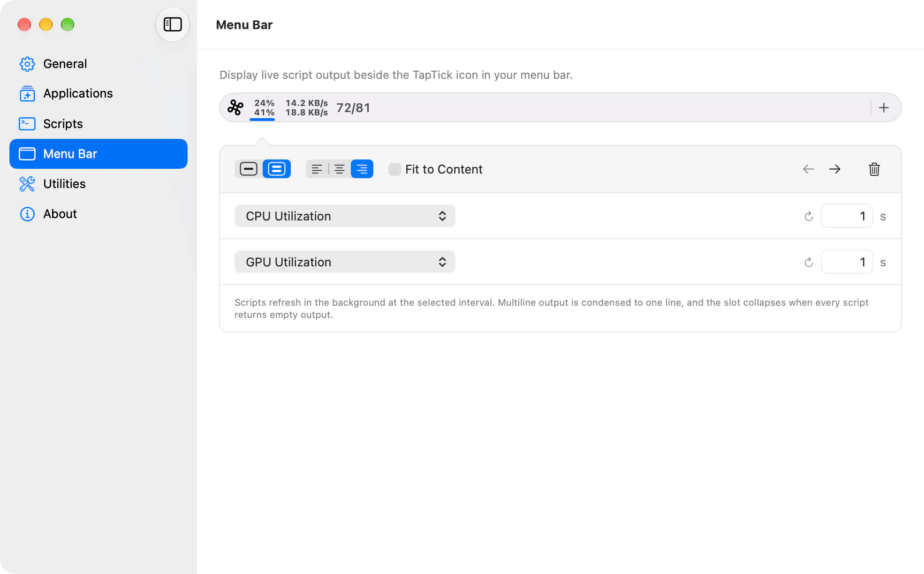Click refresh icon for GPU Utilization row
The image size is (924, 574).
pos(809,262)
